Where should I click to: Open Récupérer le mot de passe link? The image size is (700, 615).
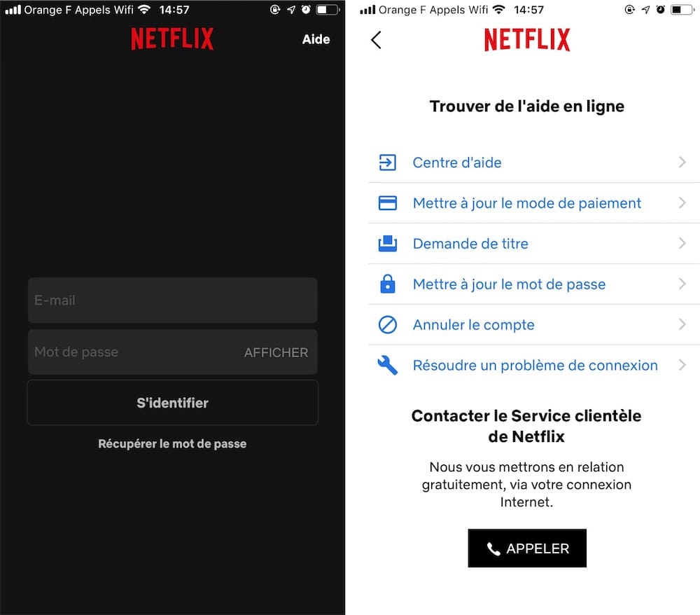point(172,443)
